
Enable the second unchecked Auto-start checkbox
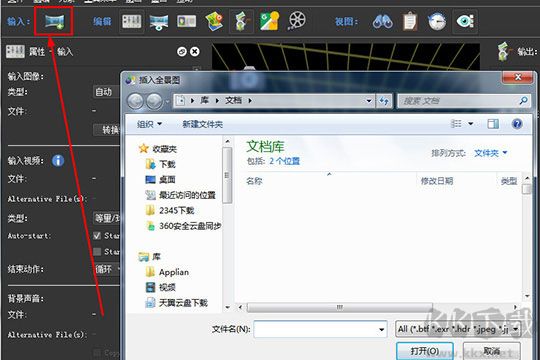click(x=97, y=251)
